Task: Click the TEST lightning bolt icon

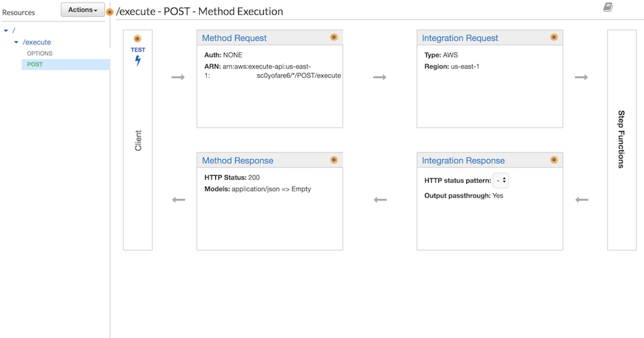Action: click(x=138, y=61)
